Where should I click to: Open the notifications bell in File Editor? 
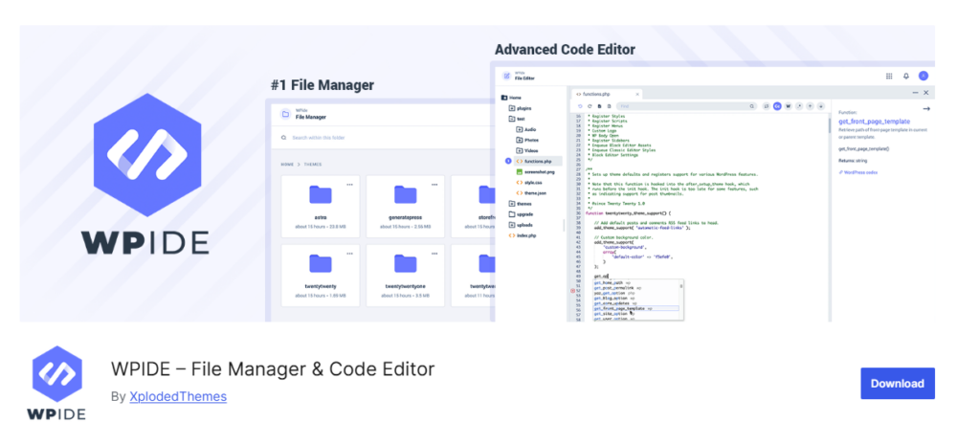905,76
